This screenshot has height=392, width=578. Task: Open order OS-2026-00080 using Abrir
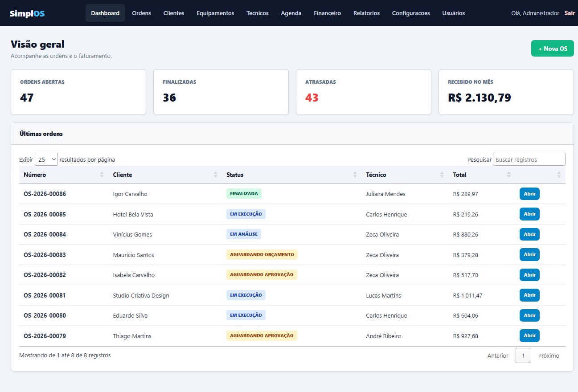click(529, 315)
